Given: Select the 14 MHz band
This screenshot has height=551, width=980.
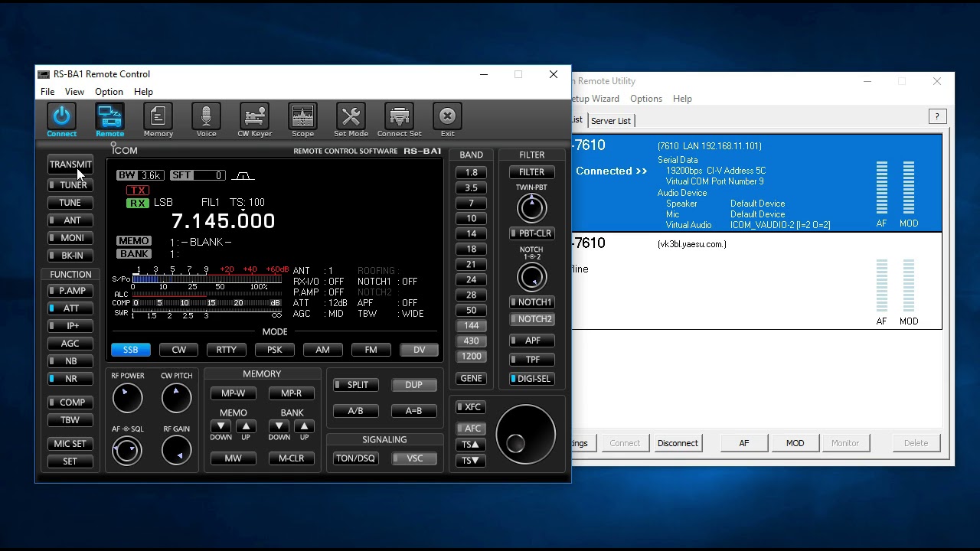Looking at the screenshot, I should click(471, 234).
